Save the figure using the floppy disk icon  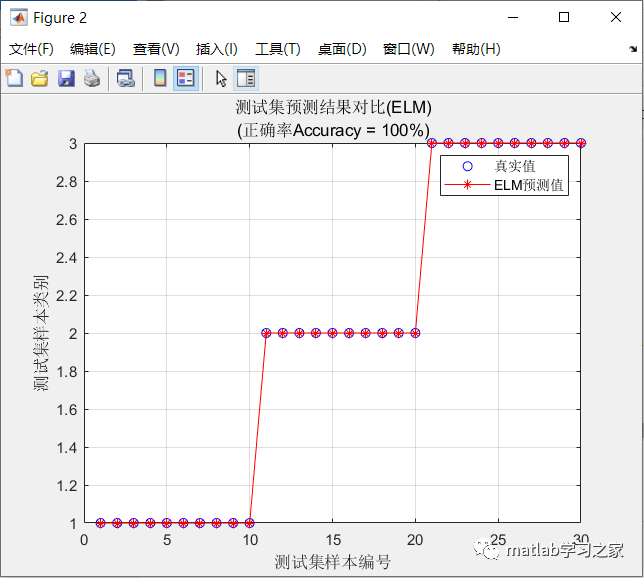[66, 78]
